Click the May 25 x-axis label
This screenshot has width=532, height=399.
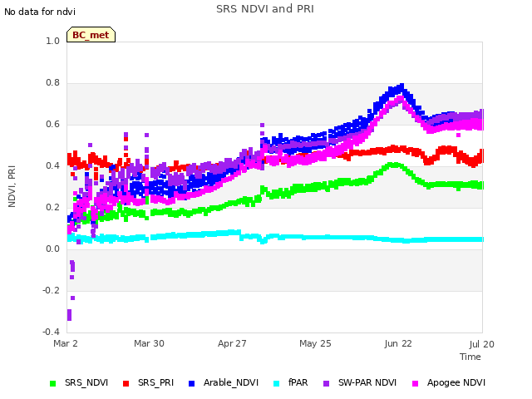[x=315, y=343]
